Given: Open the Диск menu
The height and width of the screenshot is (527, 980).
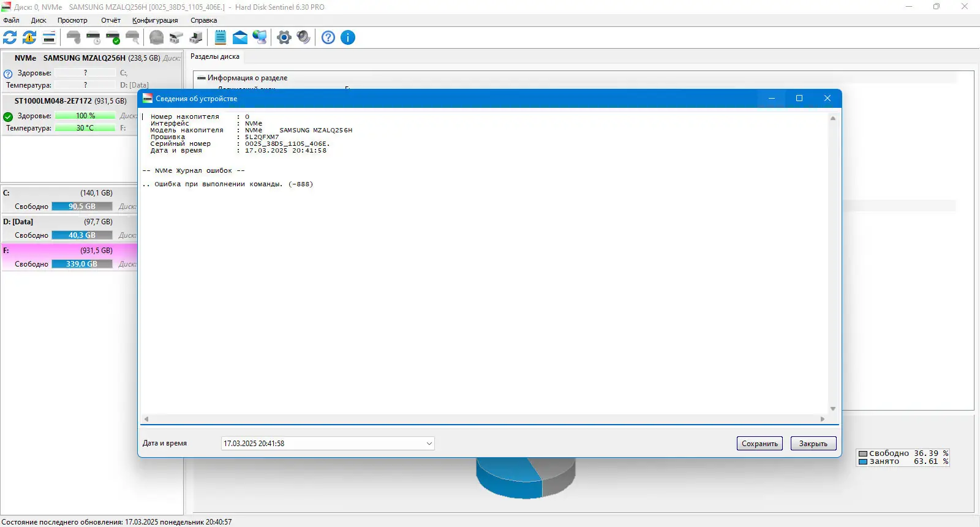Looking at the screenshot, I should (39, 20).
